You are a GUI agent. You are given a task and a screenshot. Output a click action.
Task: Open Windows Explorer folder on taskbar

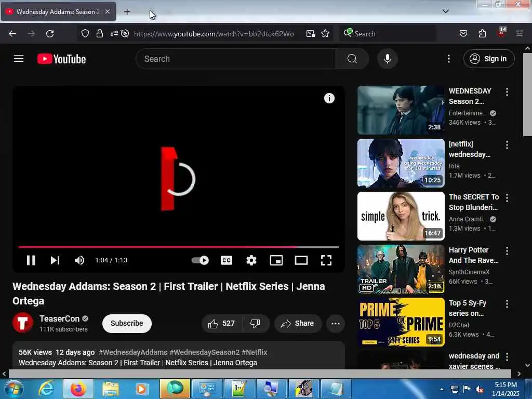pyautogui.click(x=110, y=389)
